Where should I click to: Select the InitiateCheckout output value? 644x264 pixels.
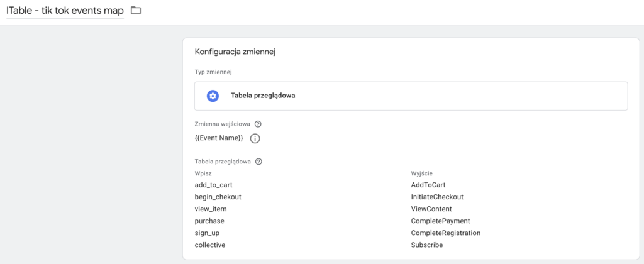tap(437, 197)
